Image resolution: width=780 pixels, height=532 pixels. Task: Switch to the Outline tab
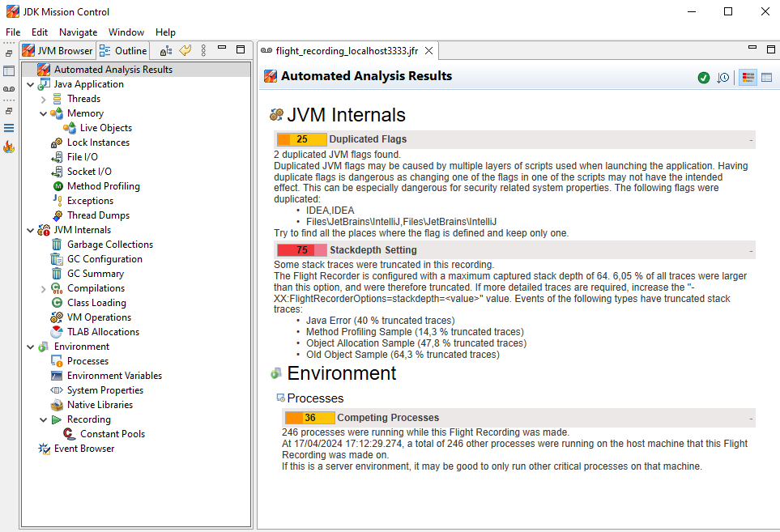pyautogui.click(x=123, y=51)
